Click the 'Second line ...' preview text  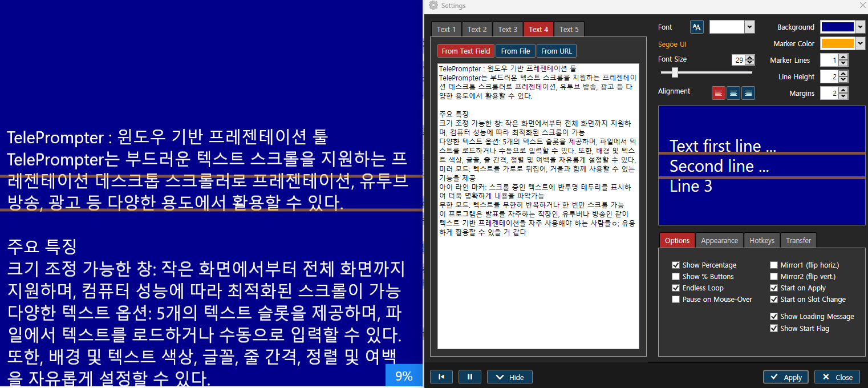719,166
